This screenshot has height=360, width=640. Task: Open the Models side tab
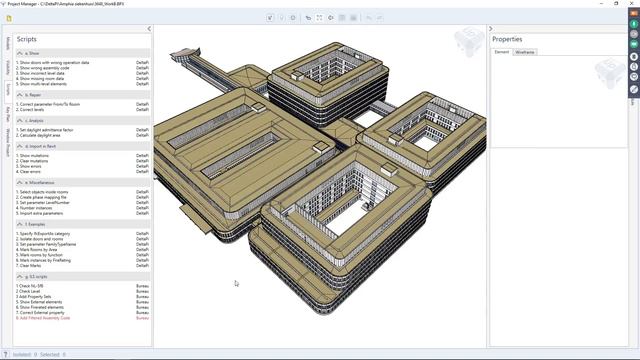(8, 43)
